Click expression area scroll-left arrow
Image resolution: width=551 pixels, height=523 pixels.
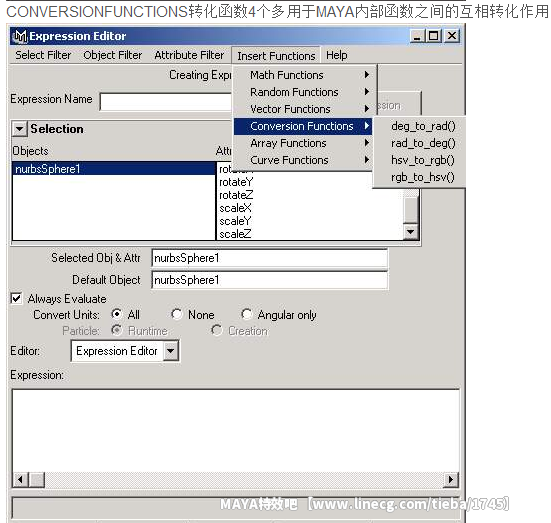coord(20,479)
